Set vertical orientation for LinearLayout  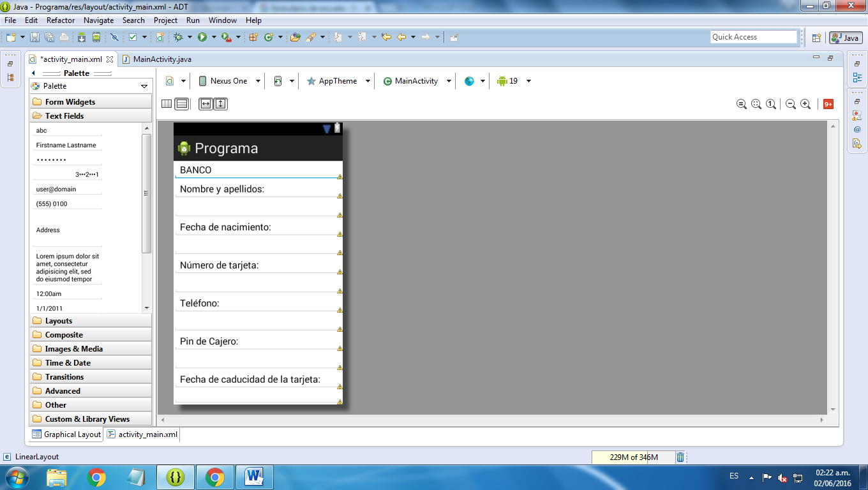coord(181,103)
